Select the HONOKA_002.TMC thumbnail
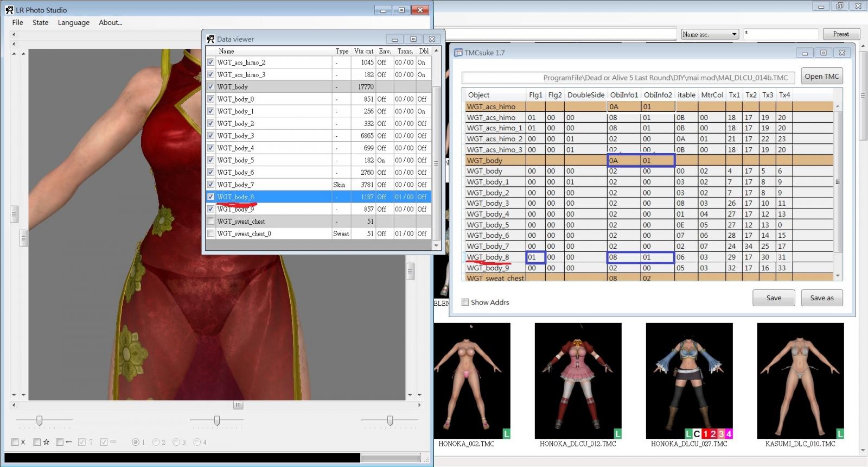 pos(472,381)
